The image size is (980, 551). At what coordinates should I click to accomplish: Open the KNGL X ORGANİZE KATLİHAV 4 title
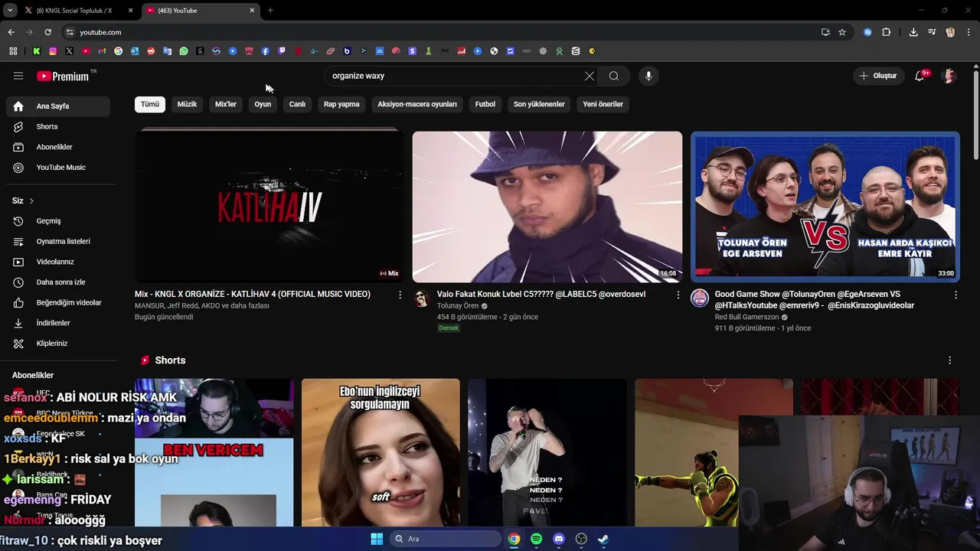(x=253, y=294)
